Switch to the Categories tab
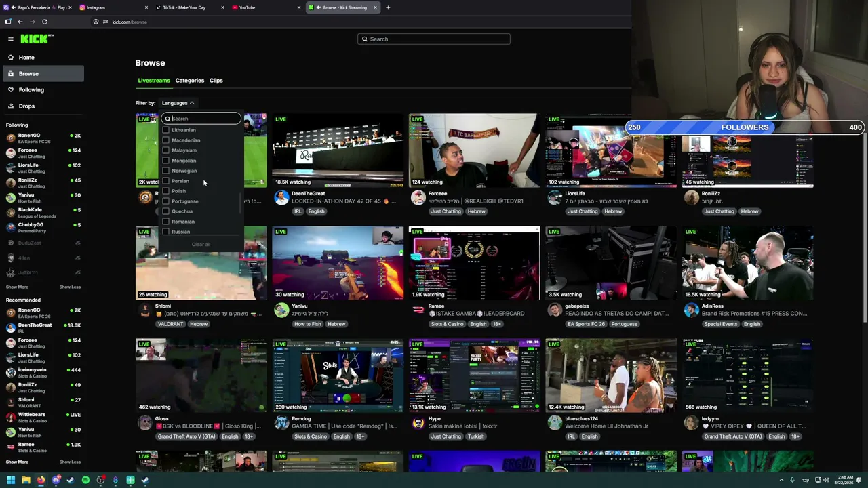The height and width of the screenshot is (488, 868). pos(190,81)
